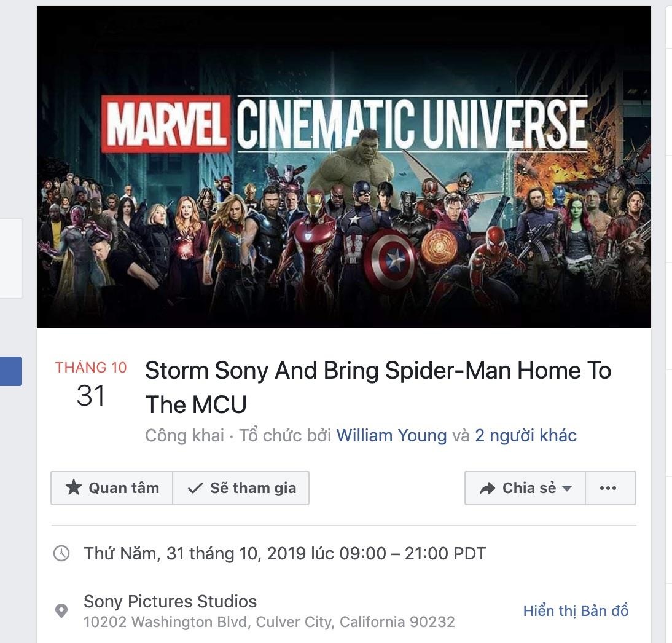The image size is (672, 643).
Task: Click the THÁNG 10 31 date badge
Action: coord(91,385)
